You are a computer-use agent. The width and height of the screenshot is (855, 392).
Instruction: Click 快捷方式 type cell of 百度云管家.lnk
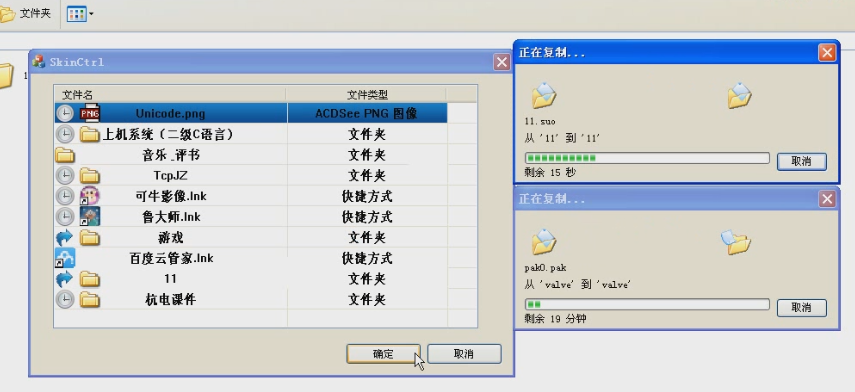[x=366, y=258]
